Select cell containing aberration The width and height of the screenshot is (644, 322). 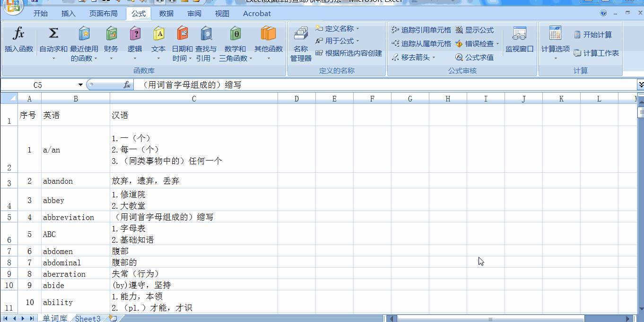tap(76, 274)
